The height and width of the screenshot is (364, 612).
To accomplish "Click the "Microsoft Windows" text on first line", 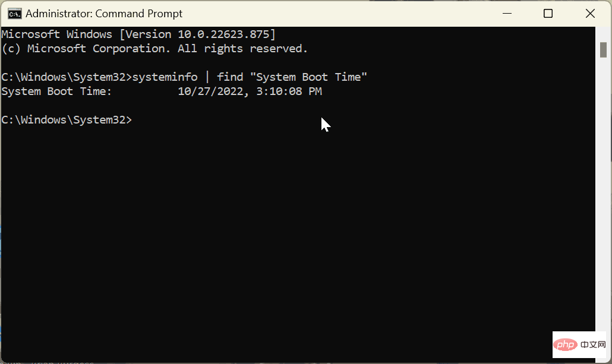I will tap(56, 34).
